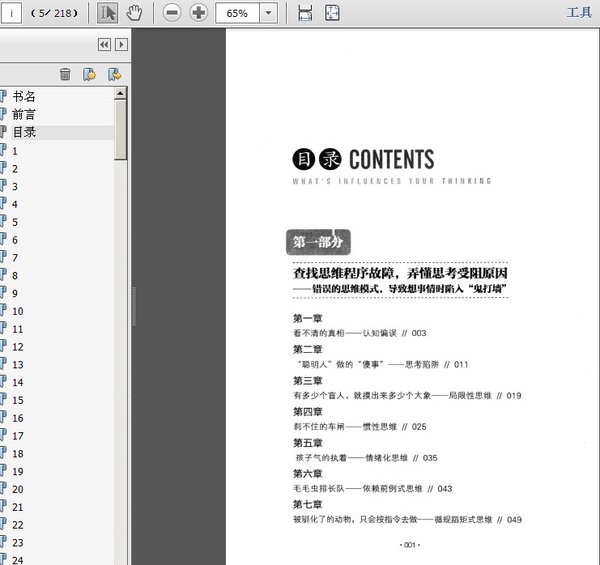Click the 第一章 chapter heading
Viewport: 600px width, 565px height.
coord(308,318)
